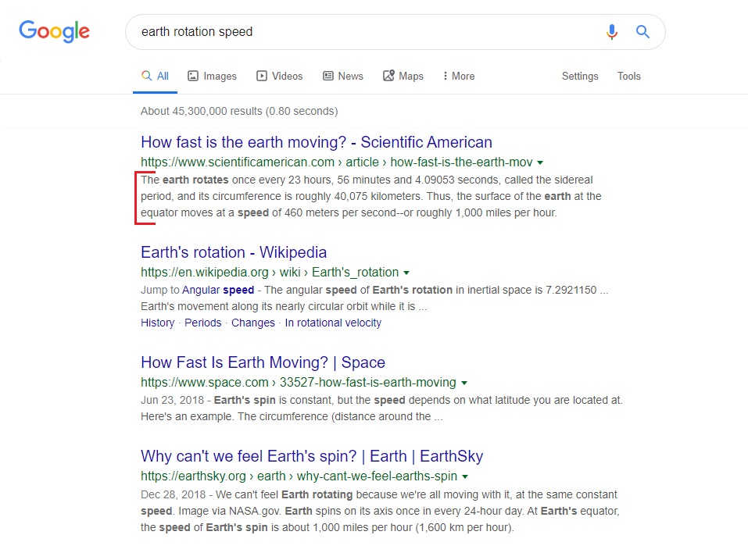Activate voice search microphone icon
Screen dimensions: 748x560
coord(612,32)
